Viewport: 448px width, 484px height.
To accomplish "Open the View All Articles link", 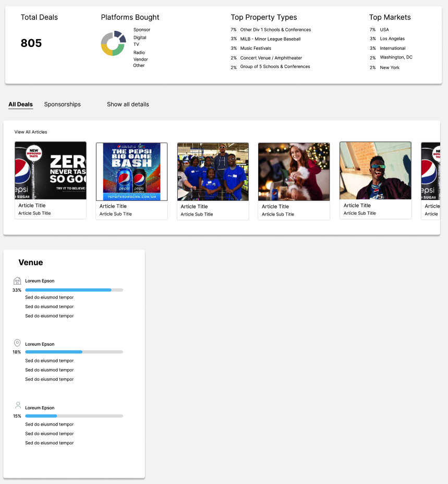I will point(31,132).
